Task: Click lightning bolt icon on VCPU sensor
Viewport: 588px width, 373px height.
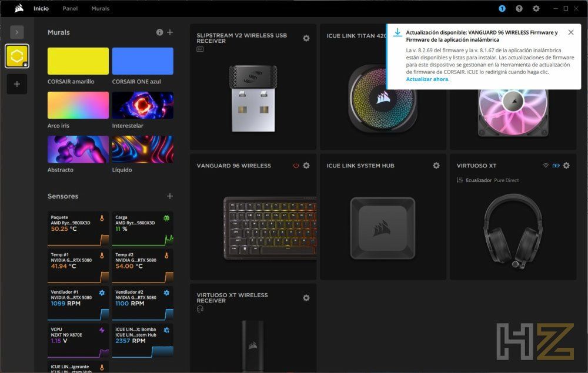Action: [x=102, y=330]
